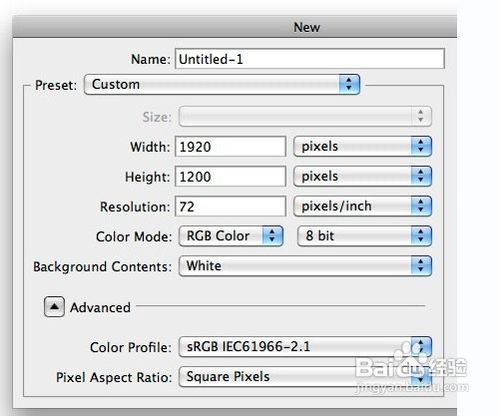This screenshot has width=500, height=416.
Task: Open the Width units pixels dropdown
Action: pyautogui.click(x=363, y=146)
